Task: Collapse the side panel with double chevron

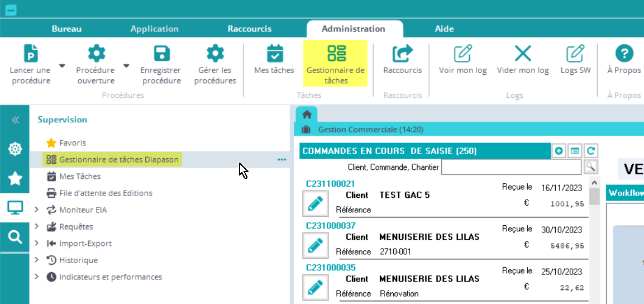Action: click(x=15, y=120)
